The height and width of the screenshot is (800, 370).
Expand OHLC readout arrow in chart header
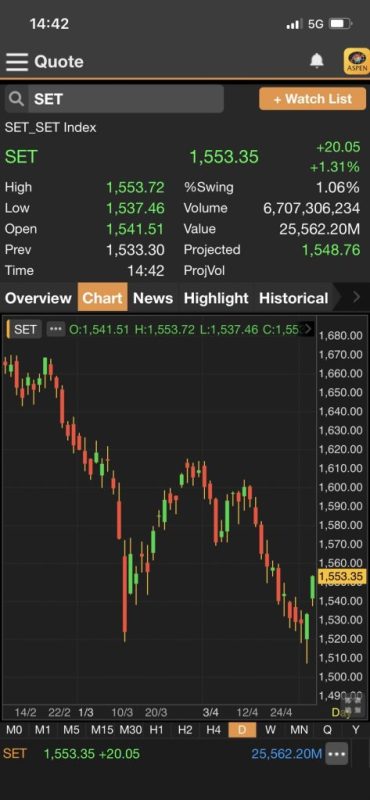tap(308, 329)
